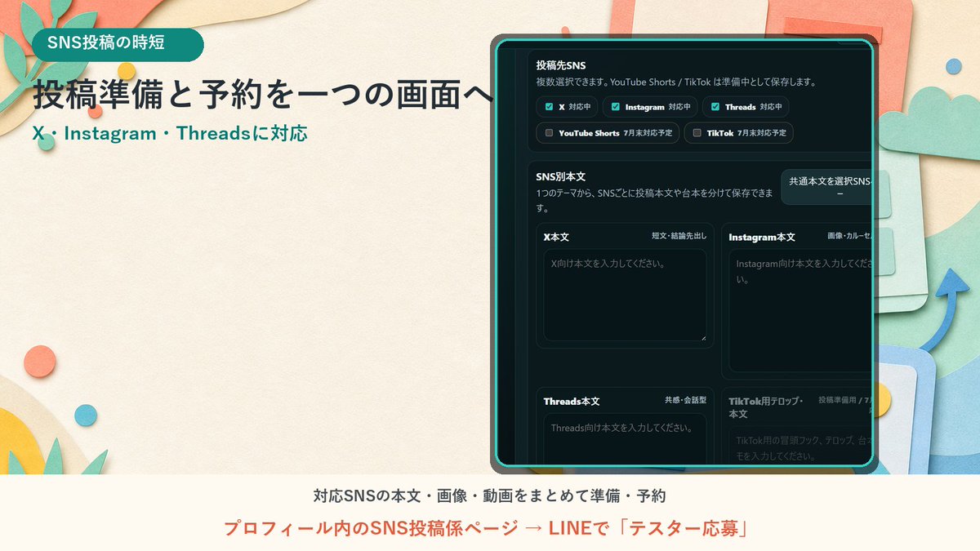
Task: Click into the X向け本文 text area
Action: click(x=625, y=295)
